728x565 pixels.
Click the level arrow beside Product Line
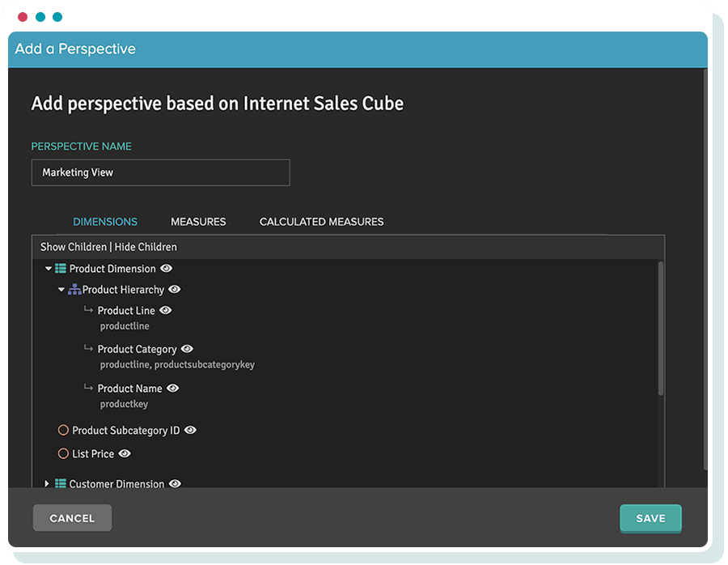tap(88, 310)
